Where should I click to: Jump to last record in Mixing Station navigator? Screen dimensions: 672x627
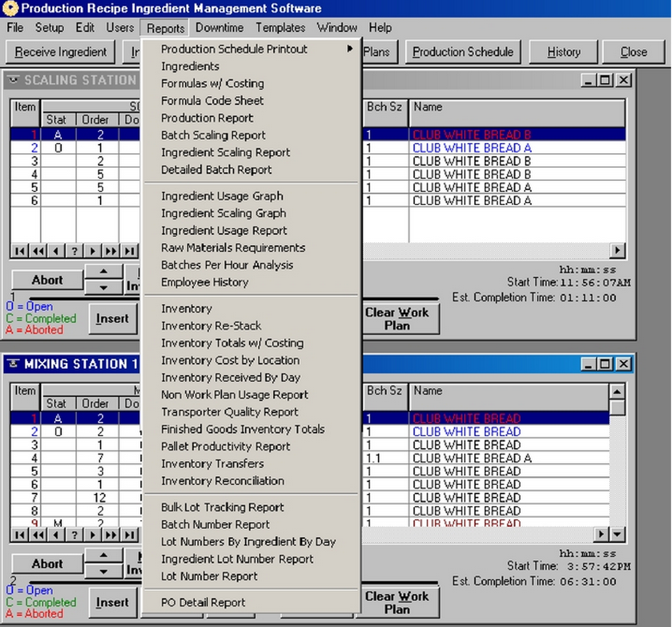point(129,534)
